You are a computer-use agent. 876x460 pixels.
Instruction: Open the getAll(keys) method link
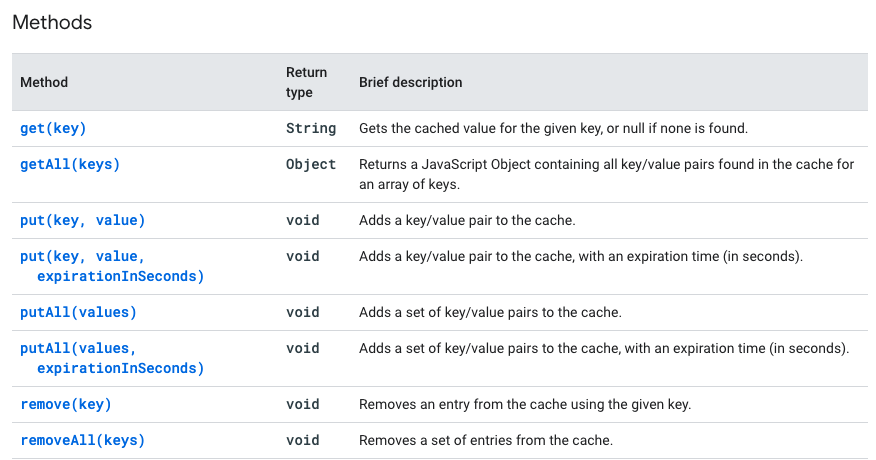pyautogui.click(x=70, y=164)
